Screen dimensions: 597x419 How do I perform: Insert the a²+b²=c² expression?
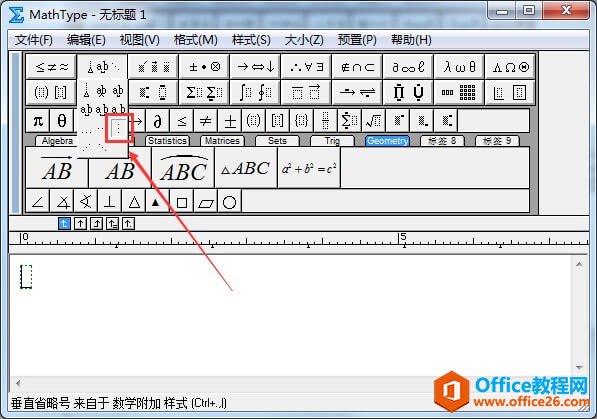coord(309,168)
